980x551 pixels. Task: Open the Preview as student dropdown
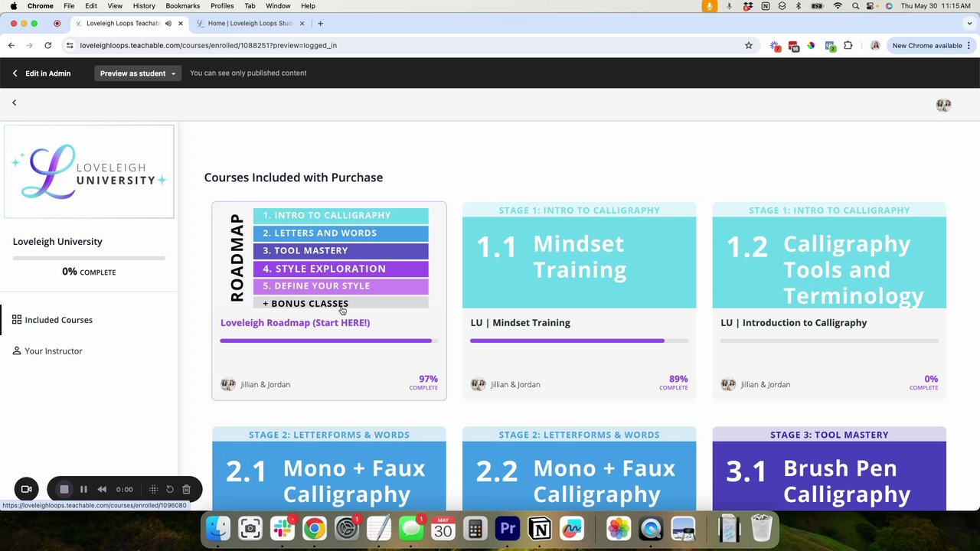point(138,73)
